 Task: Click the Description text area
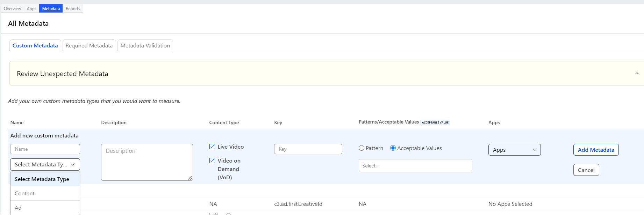[x=147, y=162]
